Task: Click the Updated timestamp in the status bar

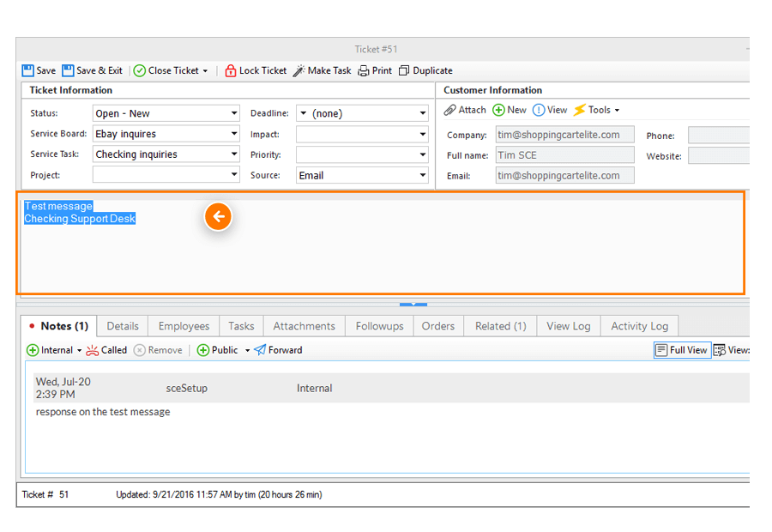Action: [219, 494]
